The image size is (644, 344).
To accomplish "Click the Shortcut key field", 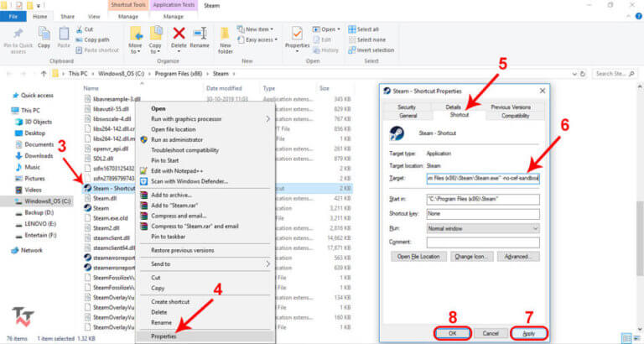I will 483,214.
